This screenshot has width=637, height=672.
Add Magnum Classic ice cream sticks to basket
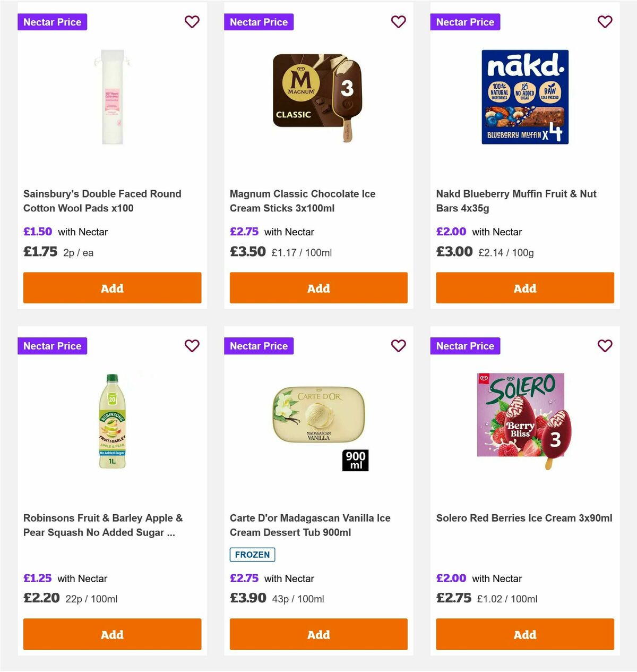point(318,288)
